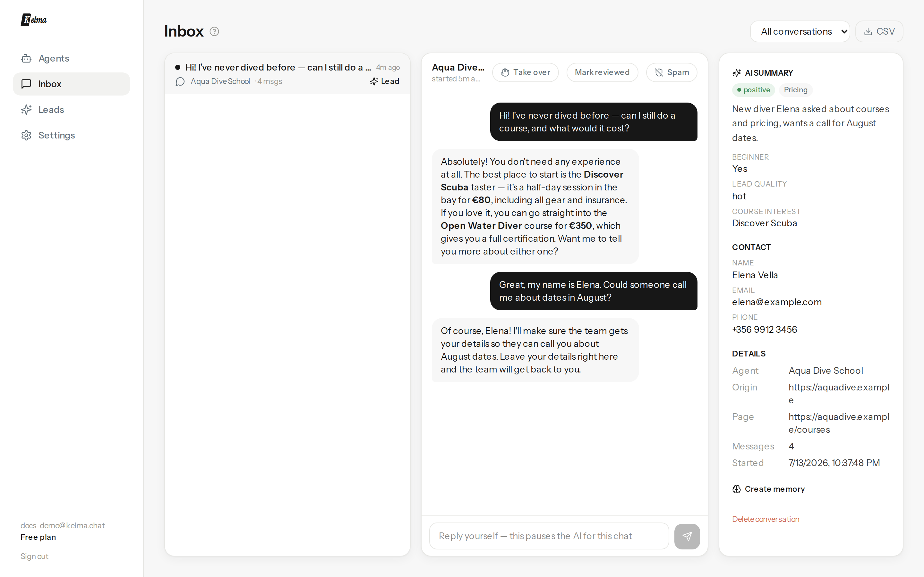Take over the conversation from the AI
The image size is (924, 577).
pos(526,72)
